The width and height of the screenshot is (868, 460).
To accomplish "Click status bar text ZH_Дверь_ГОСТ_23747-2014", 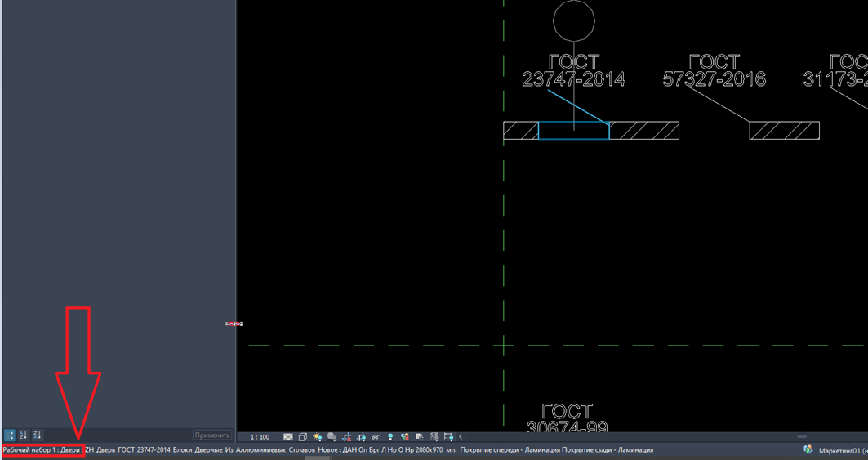I will 127,450.
